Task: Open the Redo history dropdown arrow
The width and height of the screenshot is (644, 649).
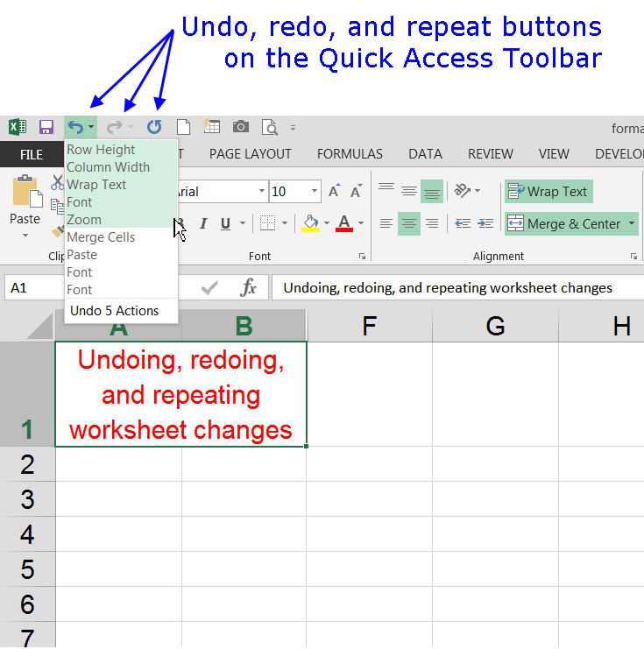Action: click(131, 127)
